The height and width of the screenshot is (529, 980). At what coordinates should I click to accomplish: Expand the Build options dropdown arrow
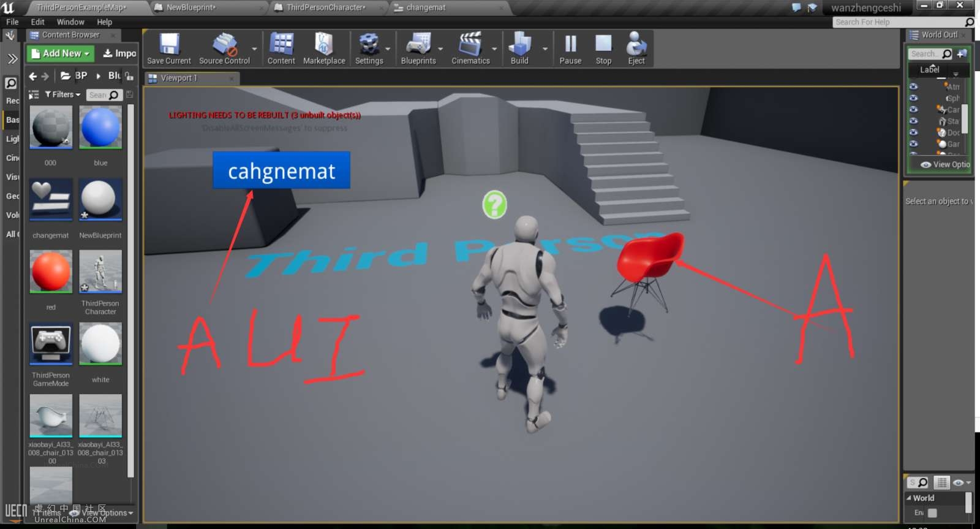[545, 48]
